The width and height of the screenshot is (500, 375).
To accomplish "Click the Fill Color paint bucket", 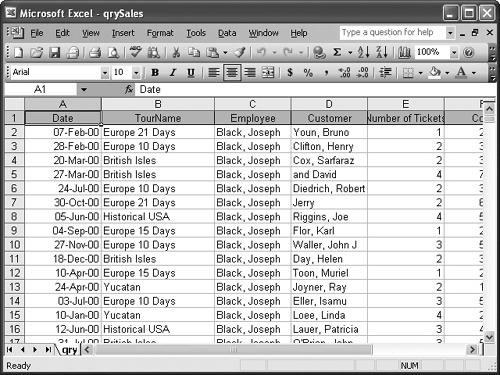I will point(435,72).
